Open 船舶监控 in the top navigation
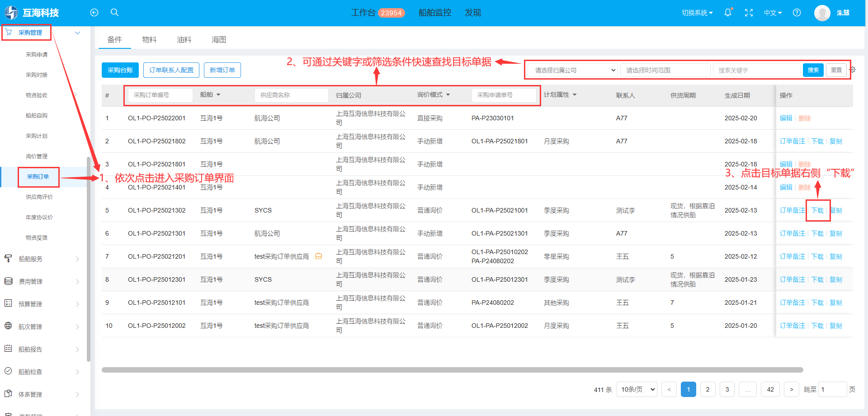The image size is (868, 416). (x=435, y=13)
